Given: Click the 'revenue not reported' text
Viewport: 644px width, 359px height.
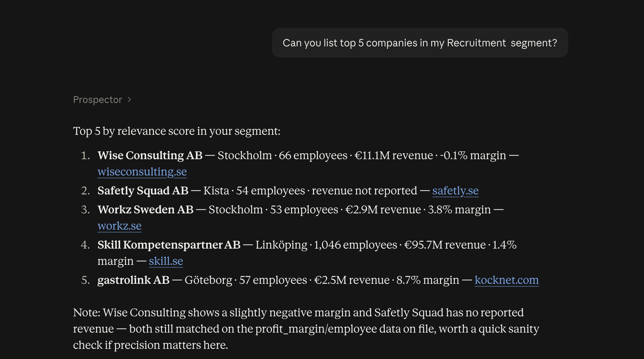Looking at the screenshot, I should [x=364, y=191].
